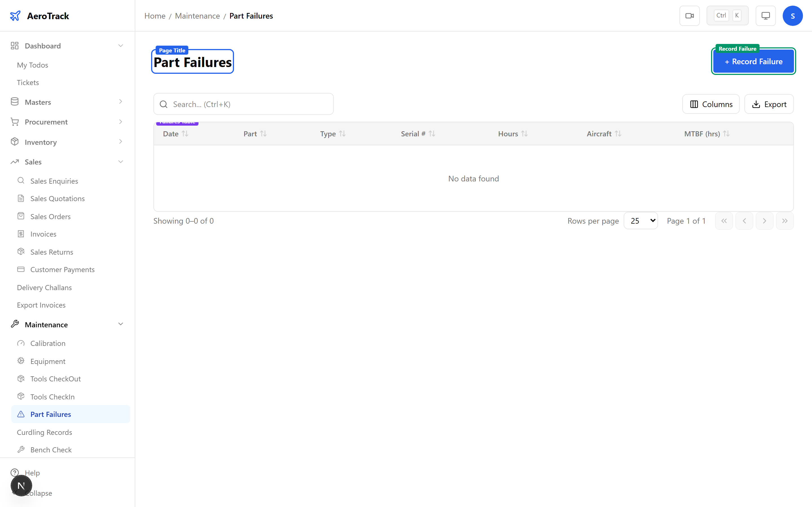This screenshot has width=812, height=507.
Task: Open the user avatar S menu
Action: (x=792, y=16)
